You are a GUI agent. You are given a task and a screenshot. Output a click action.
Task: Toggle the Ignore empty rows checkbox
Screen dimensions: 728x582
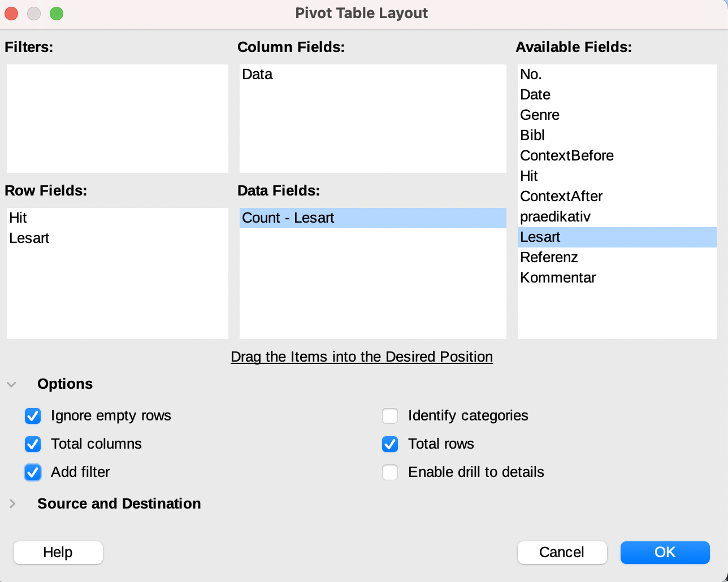[x=33, y=416]
